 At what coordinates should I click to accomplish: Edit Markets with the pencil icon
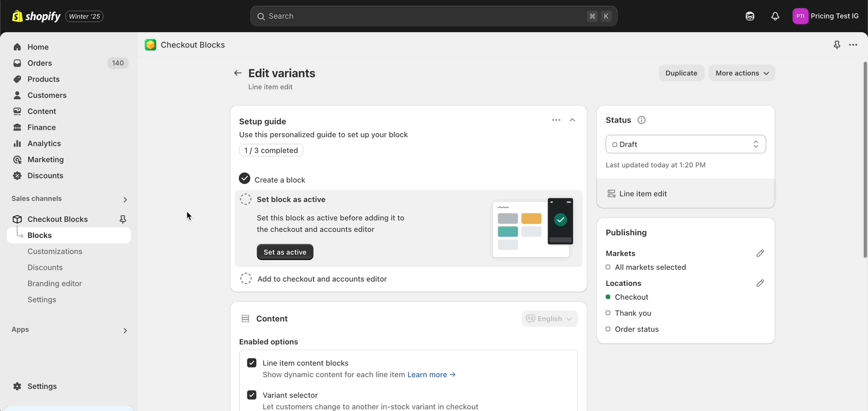[760, 253]
